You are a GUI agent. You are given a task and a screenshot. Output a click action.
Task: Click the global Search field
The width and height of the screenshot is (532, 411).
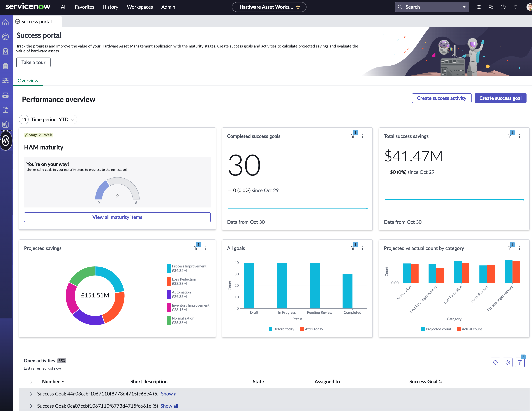point(427,7)
